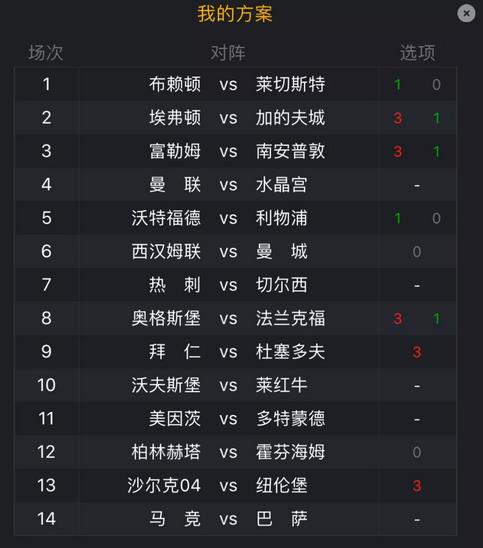Click green option 1 for 布赖顿 match
The height and width of the screenshot is (548, 483).
point(397,85)
